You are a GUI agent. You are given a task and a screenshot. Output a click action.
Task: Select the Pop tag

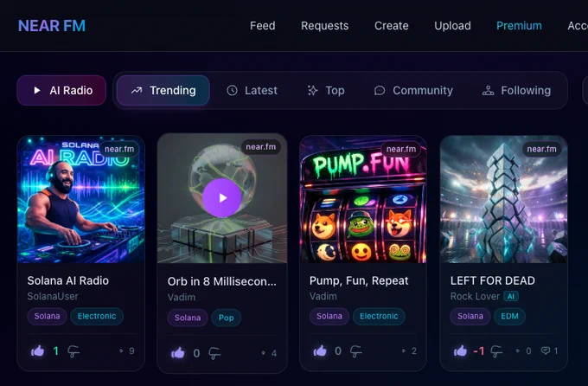(x=227, y=318)
